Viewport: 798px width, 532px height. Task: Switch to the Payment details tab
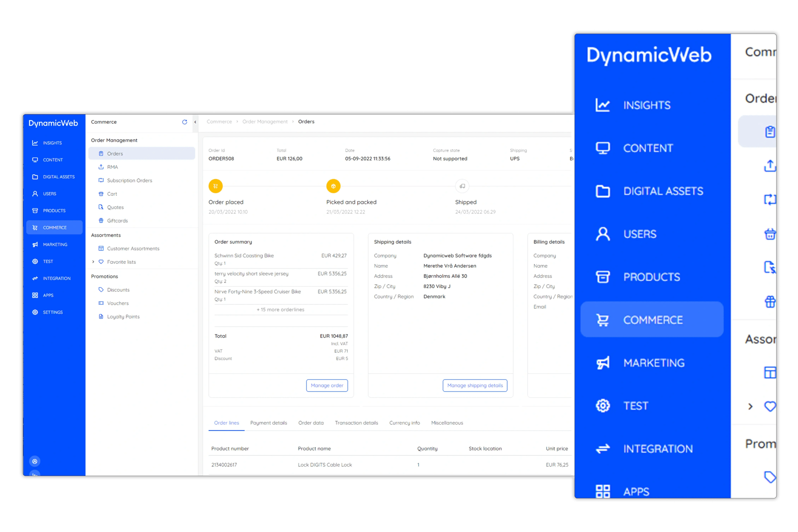pyautogui.click(x=269, y=423)
